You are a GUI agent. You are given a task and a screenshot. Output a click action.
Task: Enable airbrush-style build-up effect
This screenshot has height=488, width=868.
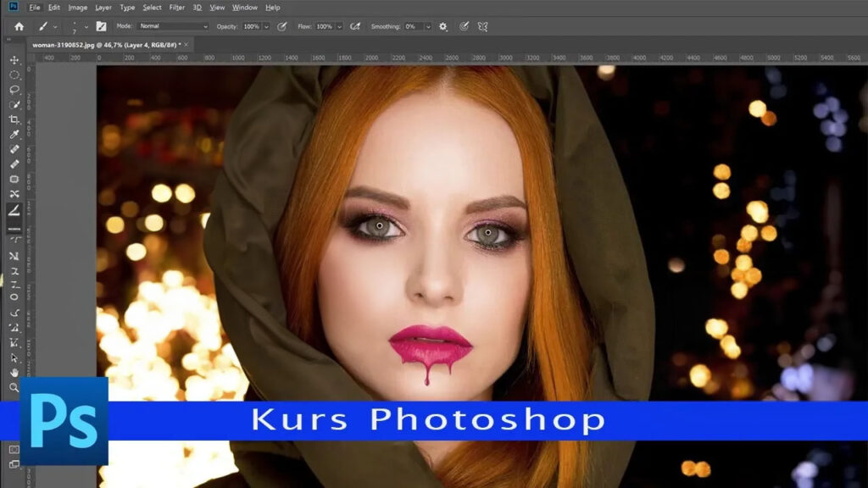pyautogui.click(x=356, y=26)
